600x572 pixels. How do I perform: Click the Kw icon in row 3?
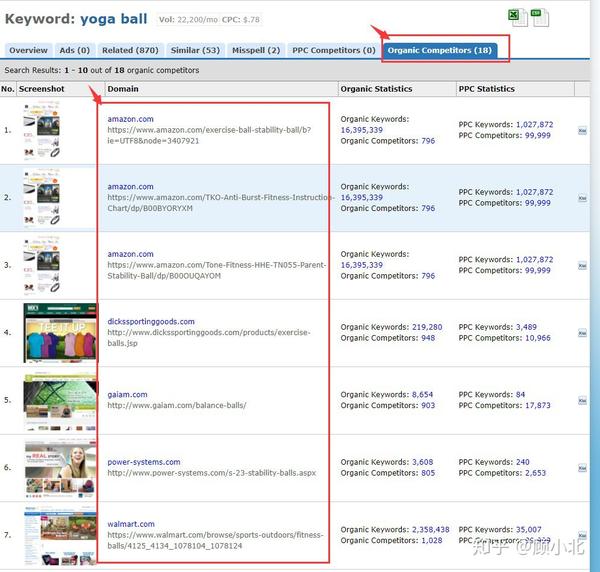click(x=582, y=266)
